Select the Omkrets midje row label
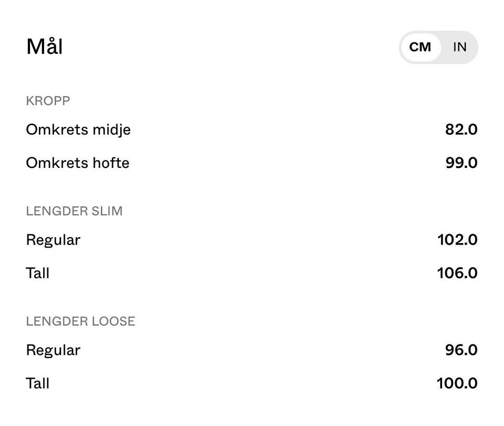This screenshot has width=504, height=426. pyautogui.click(x=78, y=130)
